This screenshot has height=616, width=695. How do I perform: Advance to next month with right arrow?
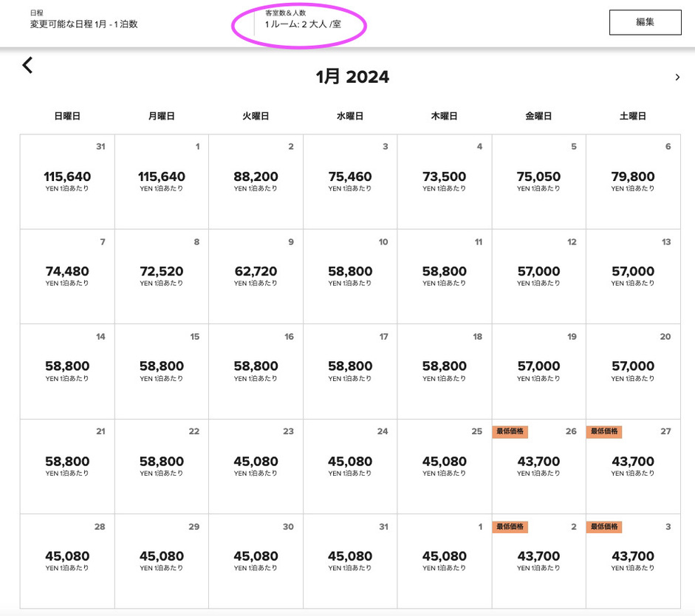(677, 77)
